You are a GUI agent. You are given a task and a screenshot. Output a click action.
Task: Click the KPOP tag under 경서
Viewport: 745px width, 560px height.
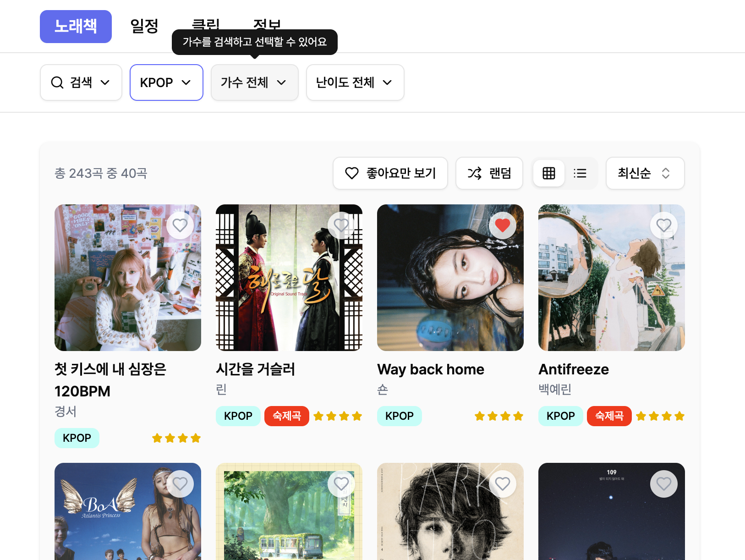point(77,438)
